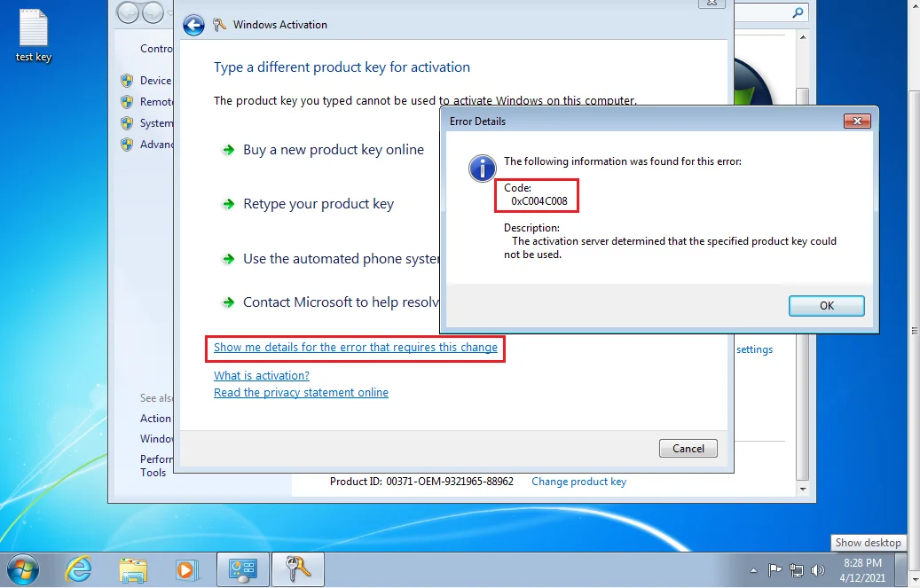
Task: Dismiss the Error Details dialog with OK
Action: tap(825, 305)
